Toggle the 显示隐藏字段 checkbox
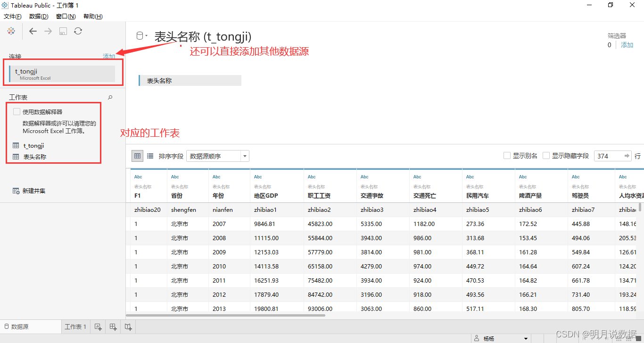644x343 pixels. coord(546,155)
